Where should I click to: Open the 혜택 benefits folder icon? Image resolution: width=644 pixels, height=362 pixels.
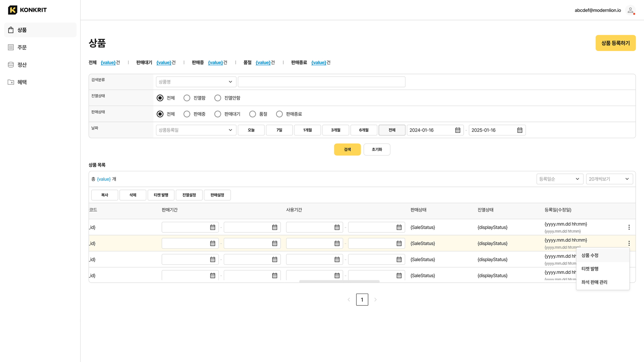[11, 82]
